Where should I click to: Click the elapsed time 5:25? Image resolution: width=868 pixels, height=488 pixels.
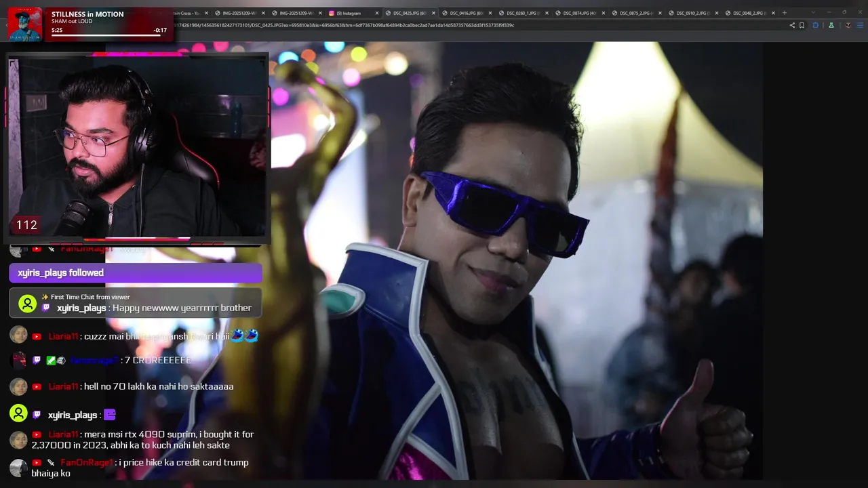tap(57, 30)
